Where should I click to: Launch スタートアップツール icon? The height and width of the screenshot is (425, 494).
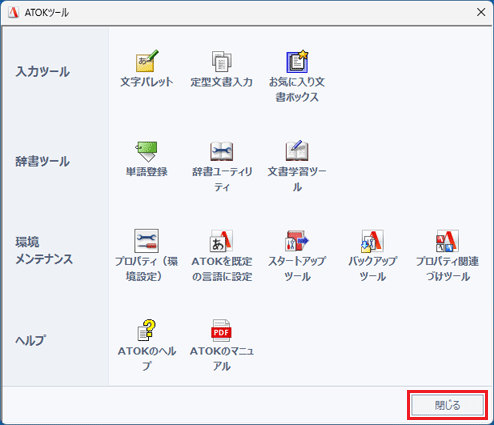pyautogui.click(x=297, y=241)
